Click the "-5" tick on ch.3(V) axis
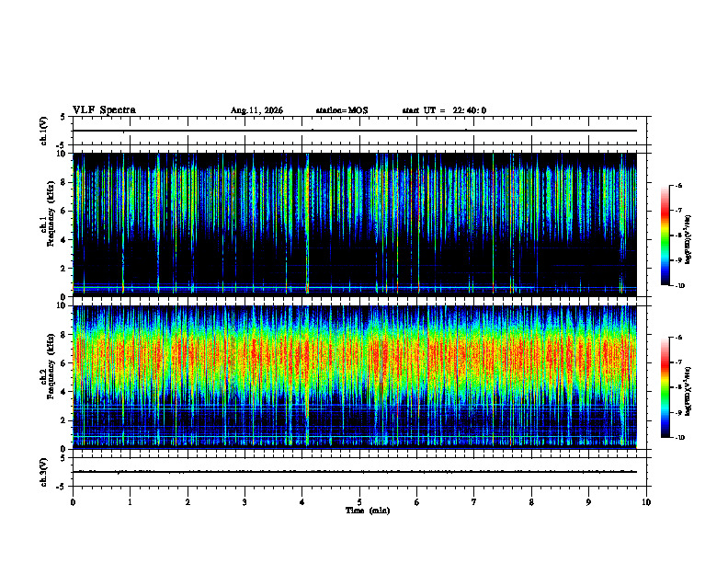Screen dimensions: 728x563 (x=63, y=487)
